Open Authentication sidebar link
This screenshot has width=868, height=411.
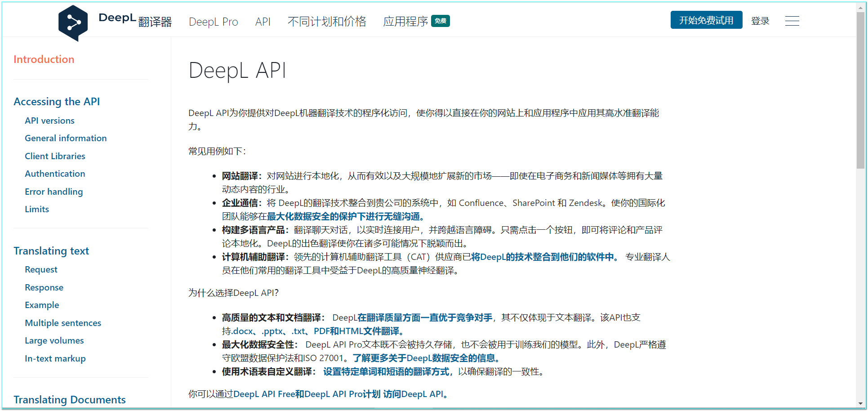pyautogui.click(x=55, y=174)
